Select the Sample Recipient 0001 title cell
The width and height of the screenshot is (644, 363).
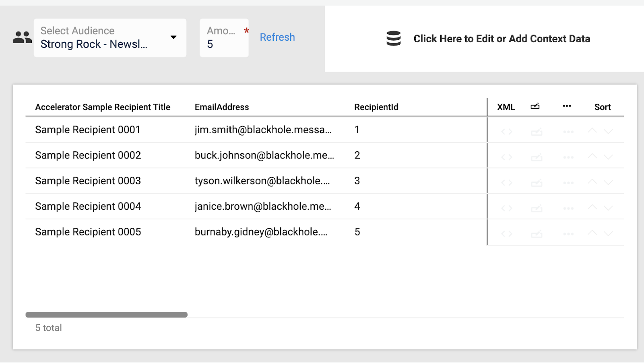[x=88, y=130]
